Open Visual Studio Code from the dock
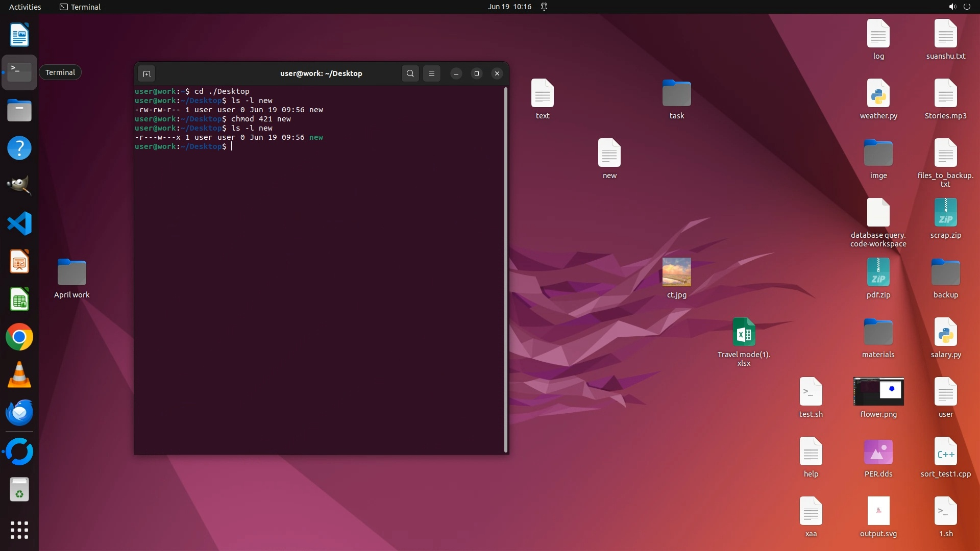This screenshot has width=980, height=551. pos(19,223)
